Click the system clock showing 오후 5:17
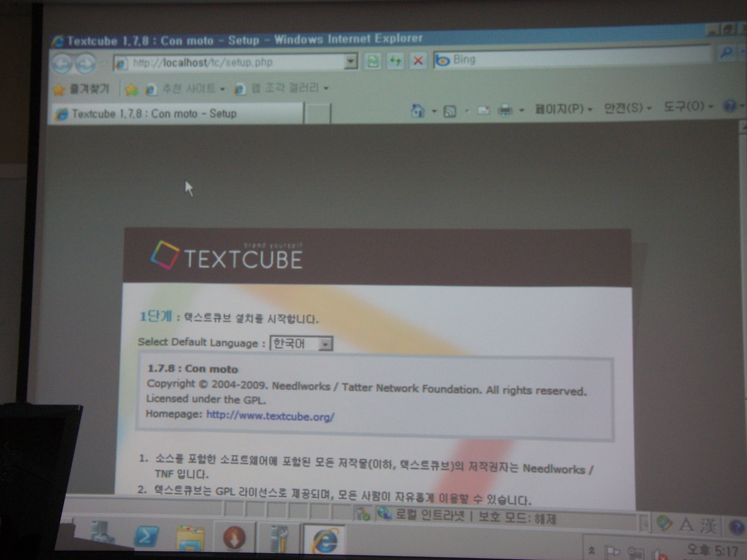 click(x=713, y=551)
